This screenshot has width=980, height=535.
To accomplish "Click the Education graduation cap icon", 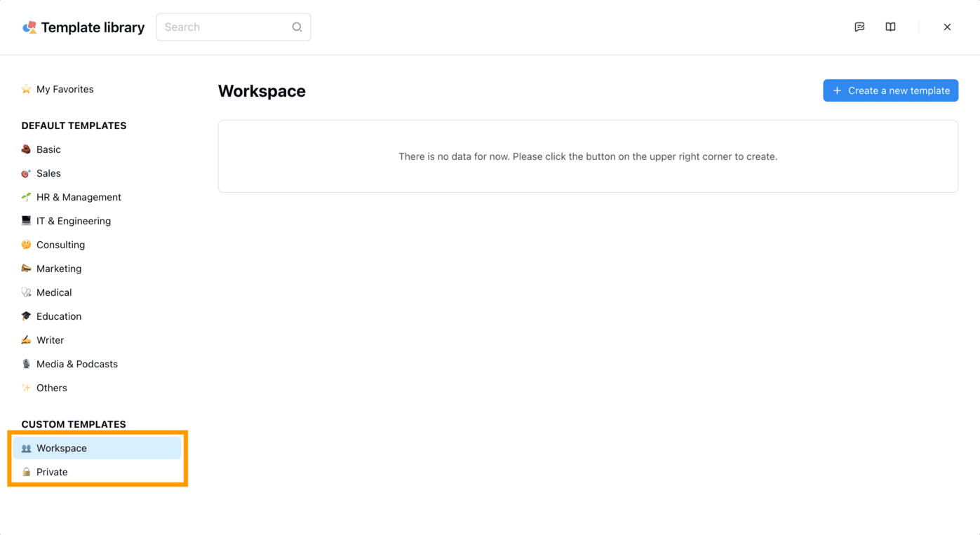I will [x=26, y=316].
